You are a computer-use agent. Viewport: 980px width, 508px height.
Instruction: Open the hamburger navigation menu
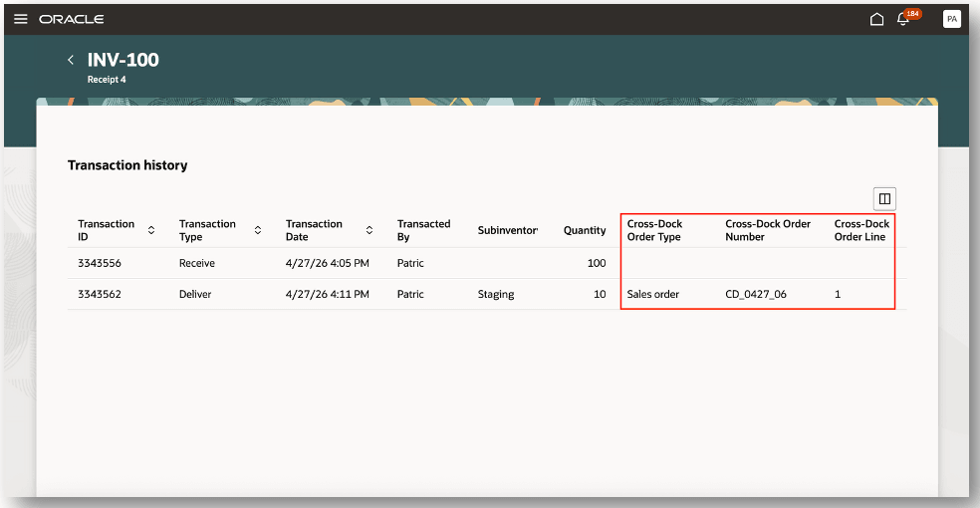[x=21, y=19]
